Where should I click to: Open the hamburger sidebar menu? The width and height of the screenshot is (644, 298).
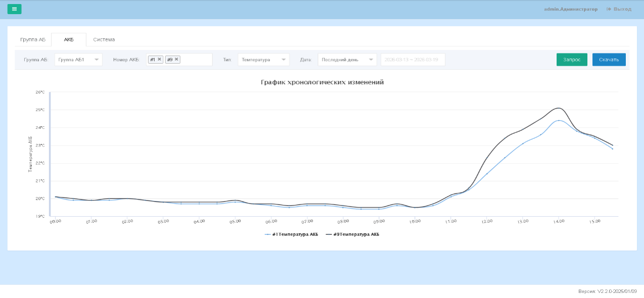(x=14, y=9)
